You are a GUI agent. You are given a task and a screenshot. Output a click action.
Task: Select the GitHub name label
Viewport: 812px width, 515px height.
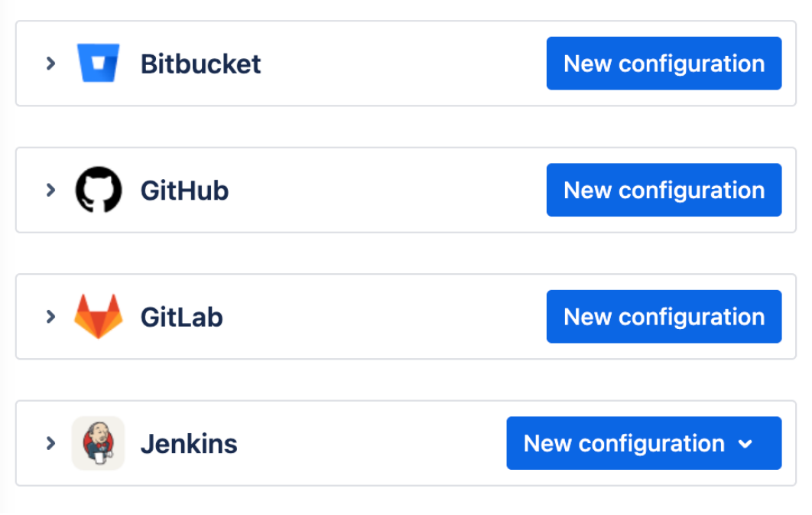point(184,190)
